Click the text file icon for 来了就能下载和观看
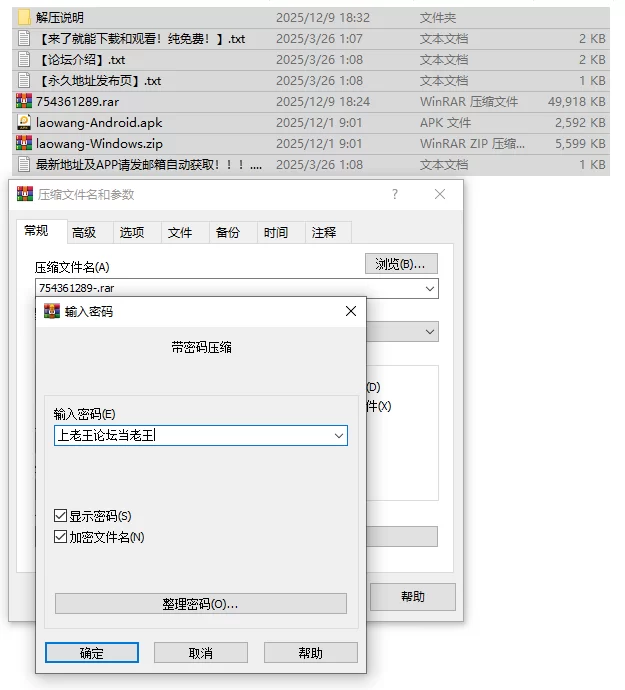This screenshot has height=690, width=625. click(x=24, y=39)
